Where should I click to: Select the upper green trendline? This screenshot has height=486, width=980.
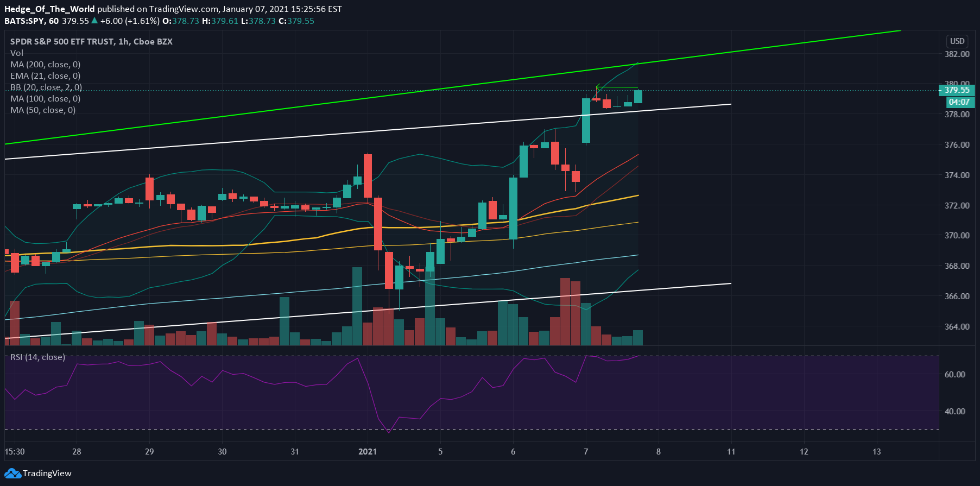tap(453, 87)
